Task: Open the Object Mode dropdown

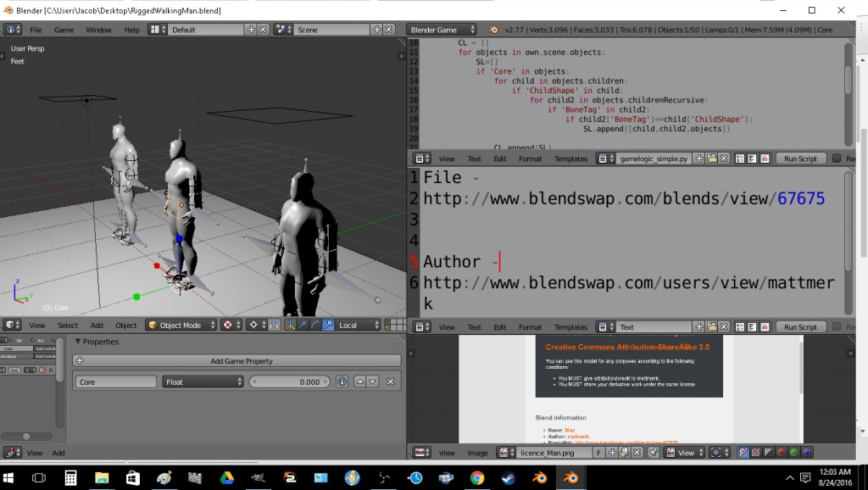Action: [x=181, y=325]
